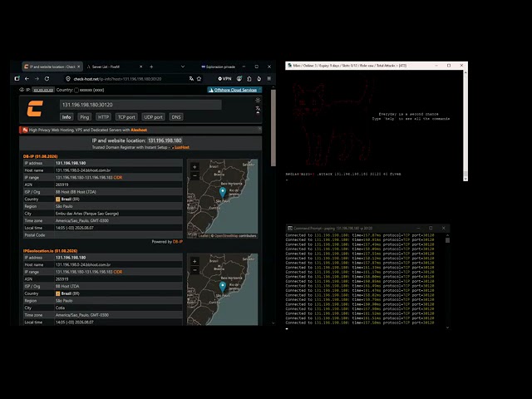The height and width of the screenshot is (399, 532).
Task: Dismiss the High Privacy Web Hosting banner
Action: coord(259,129)
